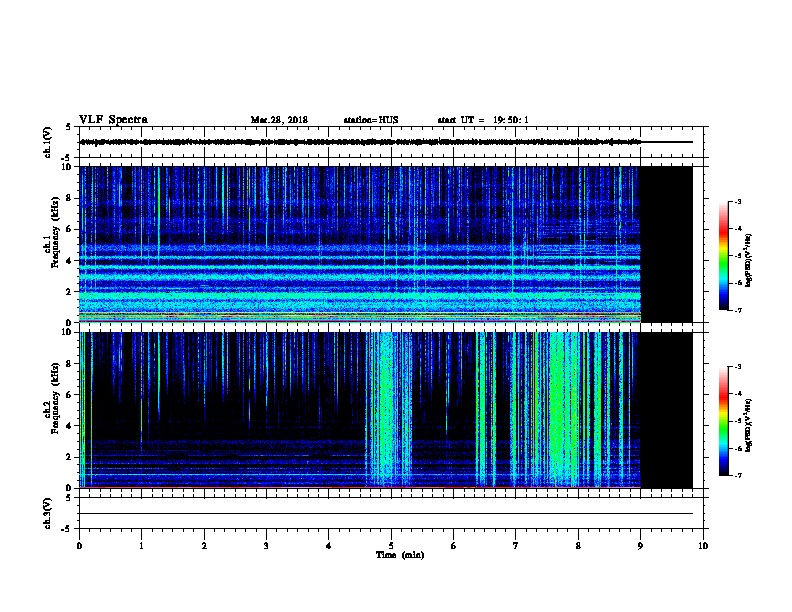Click the log(PSD) label beside ch.1 color scale
Viewport: 792px width, 612px height.
(x=749, y=260)
